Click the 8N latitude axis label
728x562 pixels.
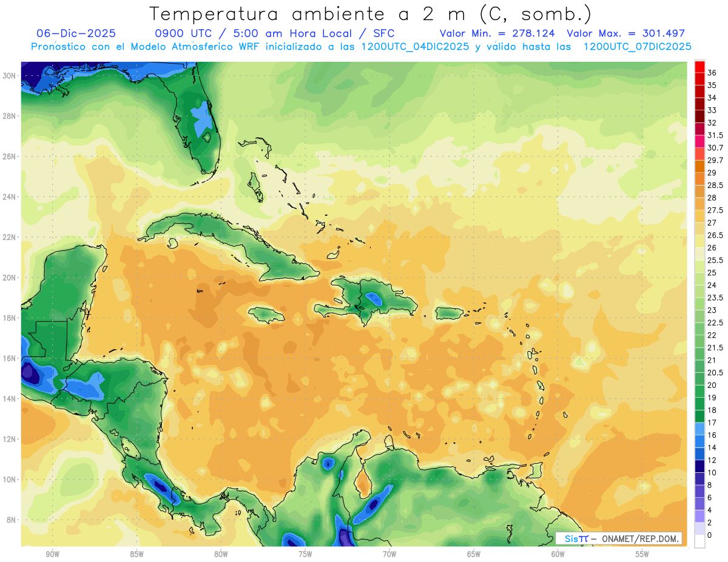12,520
